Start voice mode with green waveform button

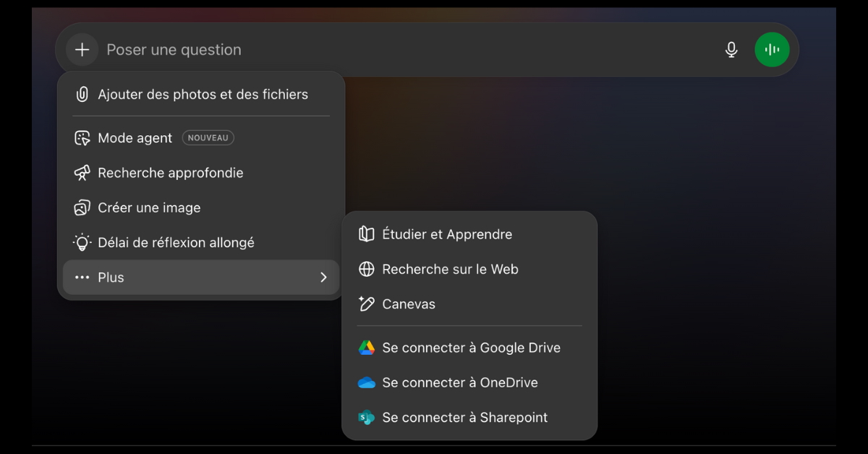coord(772,50)
